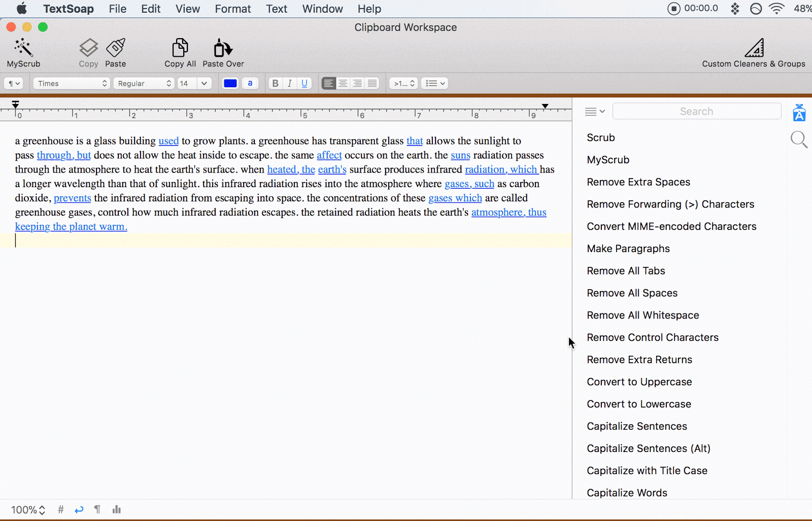This screenshot has height=521, width=812.
Task: Select Remove All Tabs cleaner
Action: click(626, 271)
